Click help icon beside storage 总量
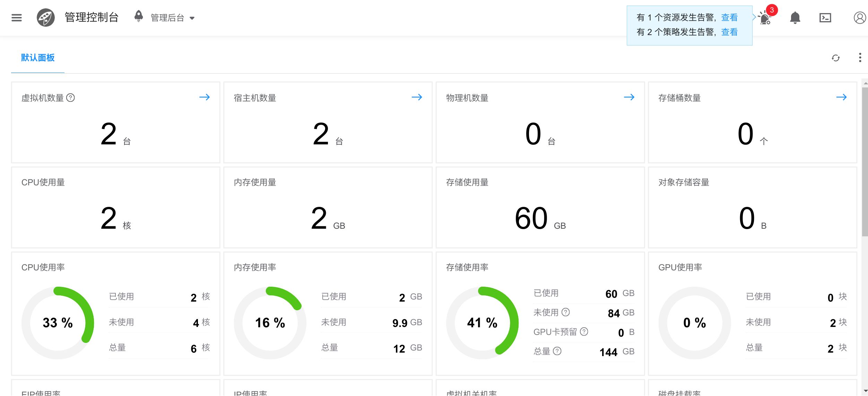 point(557,351)
